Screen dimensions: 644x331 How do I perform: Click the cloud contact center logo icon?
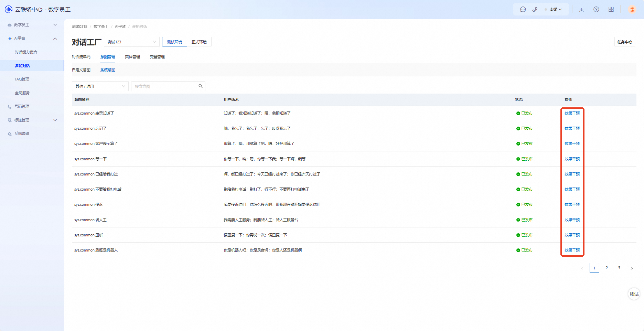pos(9,9)
